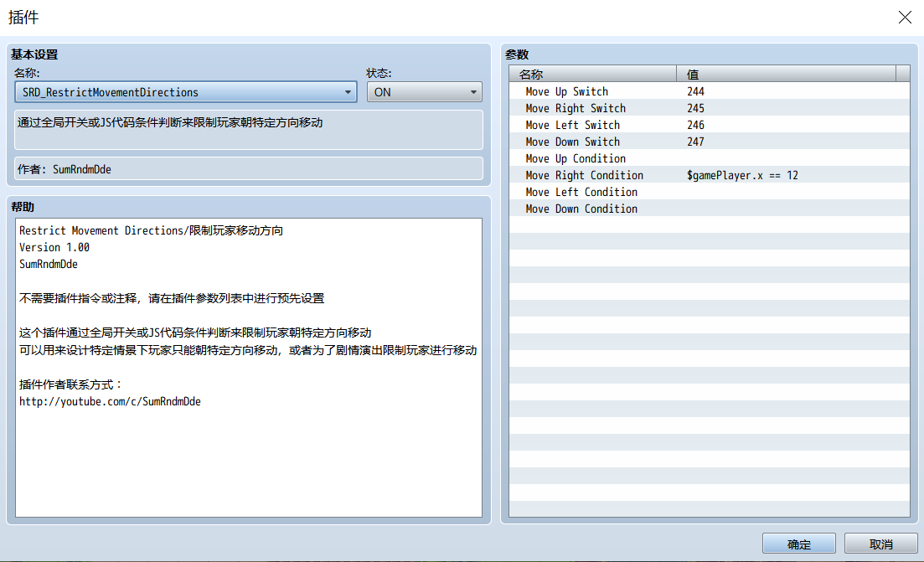The height and width of the screenshot is (562, 924).
Task: Click the 作者: SumRndmDde field
Action: click(x=249, y=169)
